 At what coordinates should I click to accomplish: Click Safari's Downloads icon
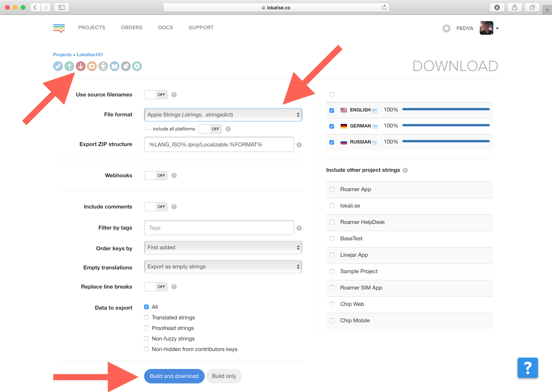[x=497, y=7]
